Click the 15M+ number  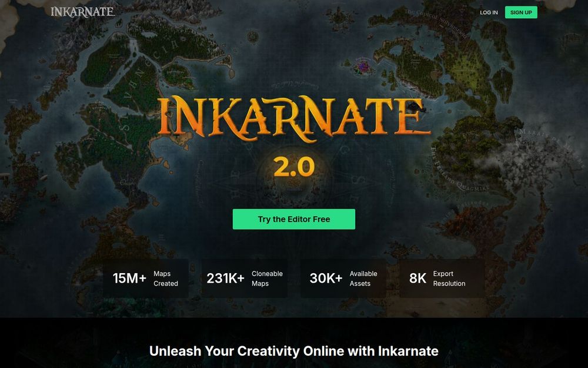click(x=129, y=279)
